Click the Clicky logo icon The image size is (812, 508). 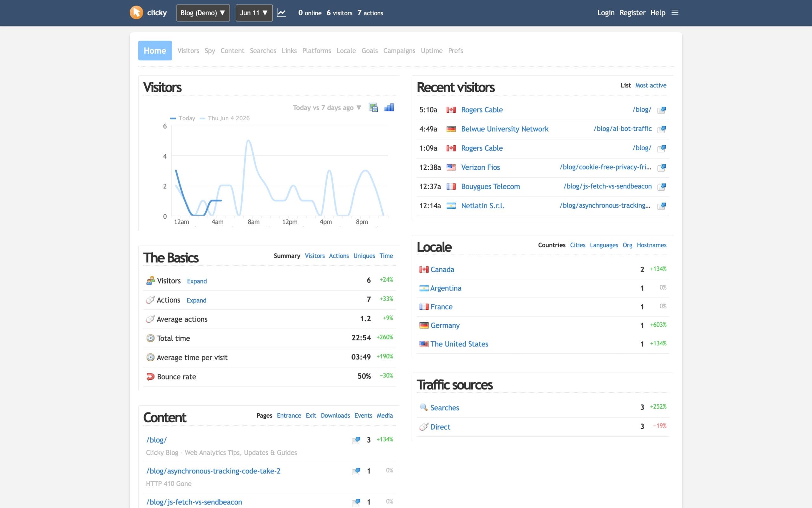(136, 13)
